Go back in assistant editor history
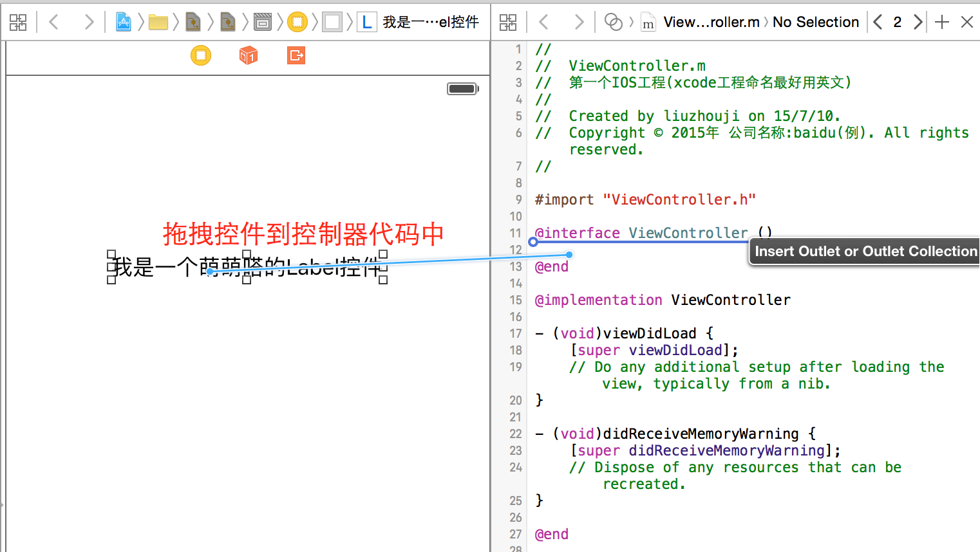 pos(544,23)
